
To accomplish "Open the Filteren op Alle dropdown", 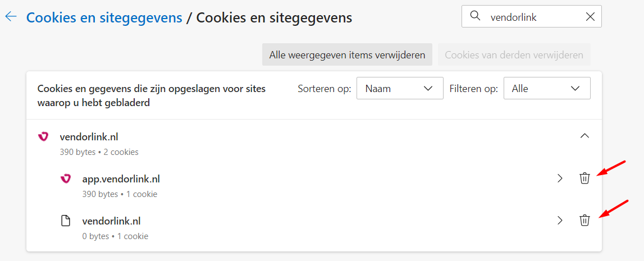I will 547,88.
